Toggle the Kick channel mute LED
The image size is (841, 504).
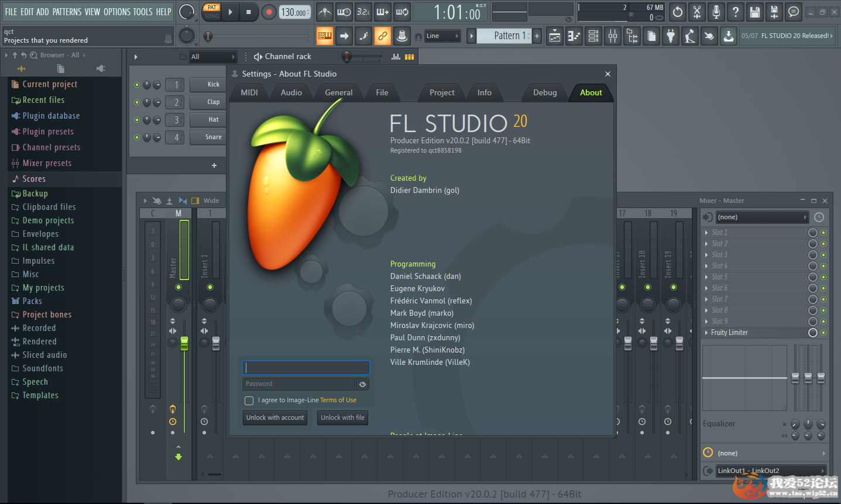tap(137, 85)
